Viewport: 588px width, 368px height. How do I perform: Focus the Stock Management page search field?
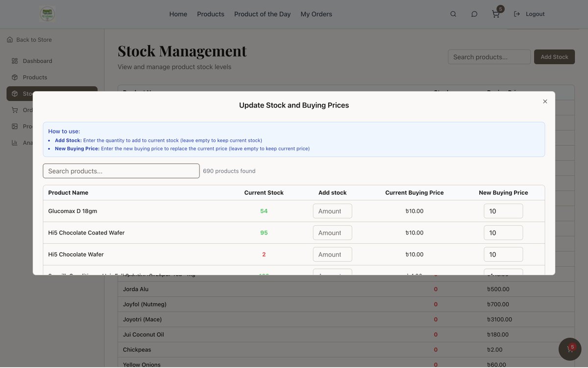pyautogui.click(x=489, y=57)
